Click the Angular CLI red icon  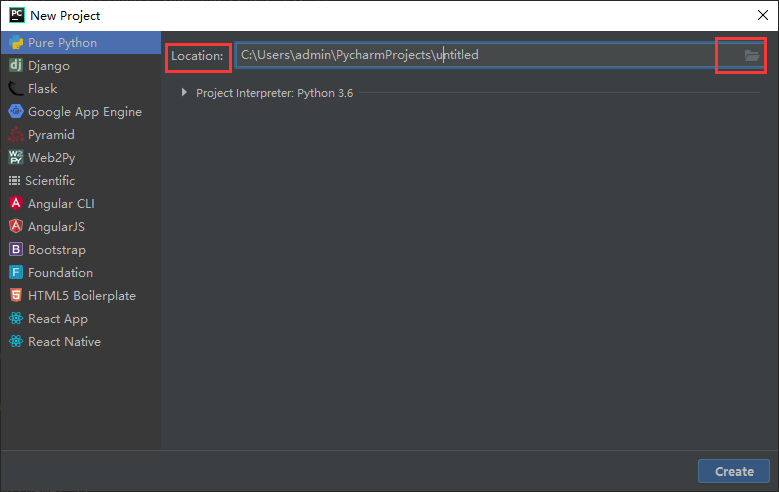[16, 203]
